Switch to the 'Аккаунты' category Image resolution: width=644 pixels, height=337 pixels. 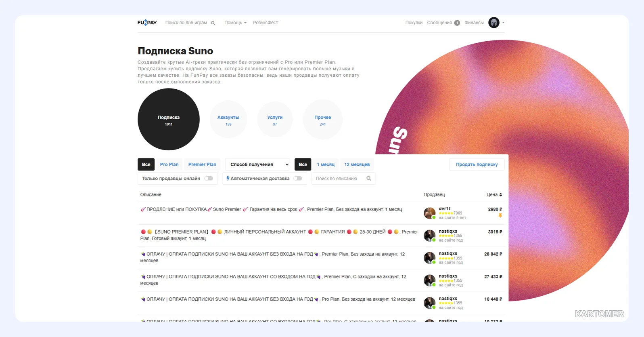coord(228,119)
